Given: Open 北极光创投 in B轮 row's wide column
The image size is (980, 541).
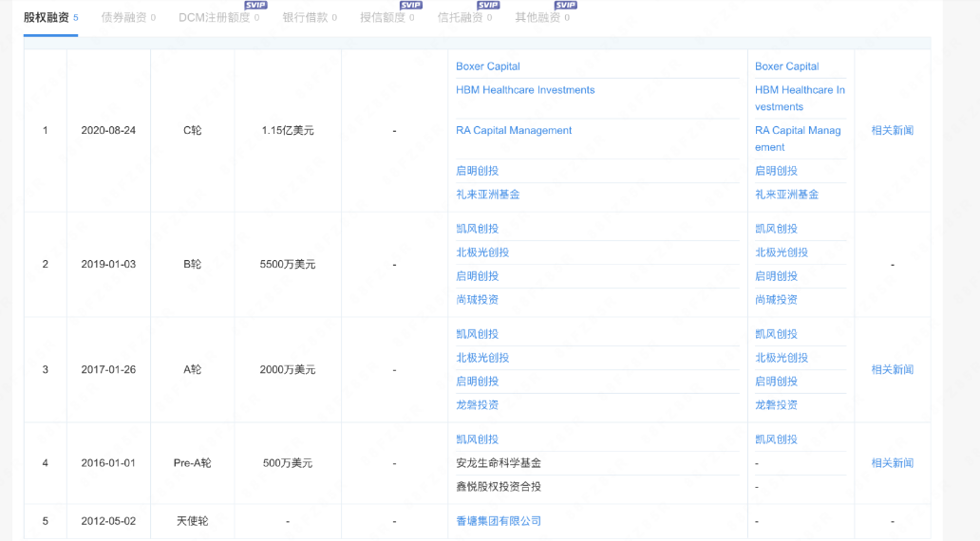Looking at the screenshot, I should click(x=482, y=252).
